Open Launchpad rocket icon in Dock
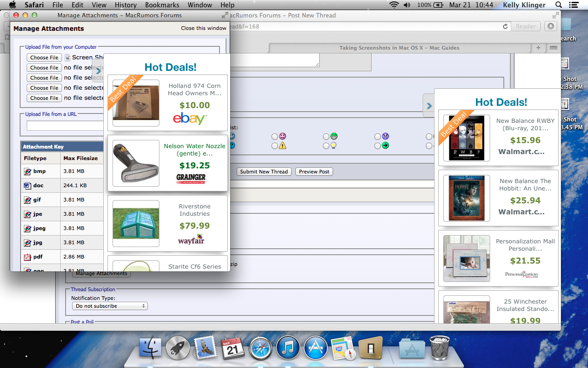The width and height of the screenshot is (588, 368). click(177, 348)
